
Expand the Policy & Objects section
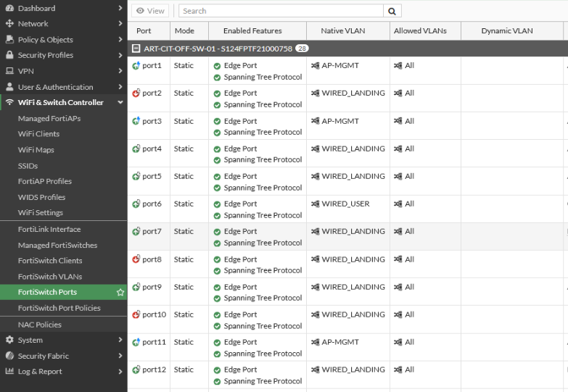[120, 40]
